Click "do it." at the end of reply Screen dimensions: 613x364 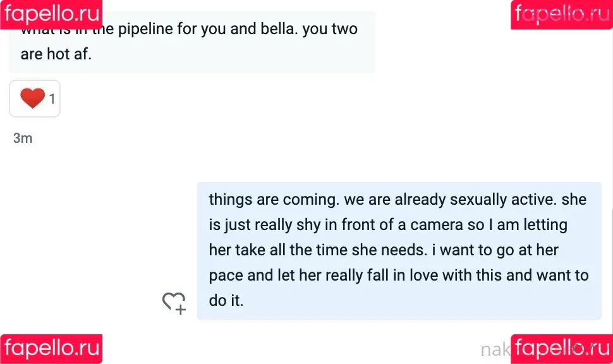[226, 300]
